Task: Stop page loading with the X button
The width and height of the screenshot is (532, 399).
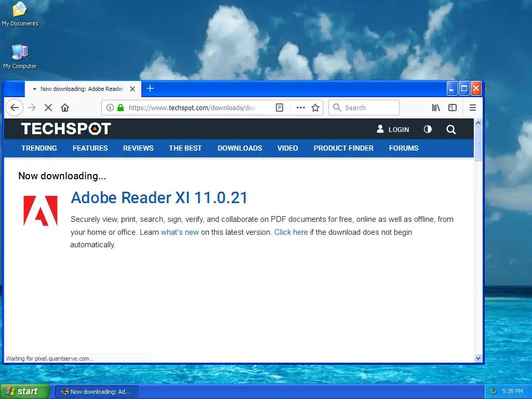Action: [x=48, y=108]
